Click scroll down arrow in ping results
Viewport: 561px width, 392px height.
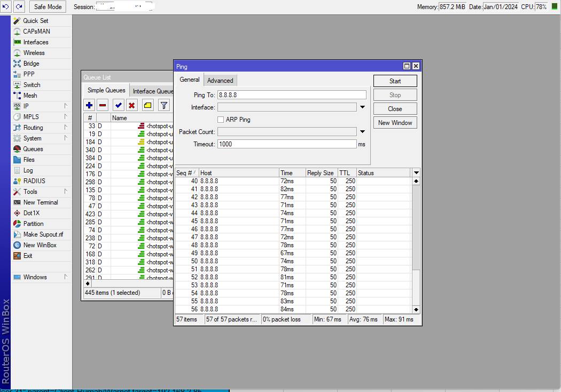point(416,309)
